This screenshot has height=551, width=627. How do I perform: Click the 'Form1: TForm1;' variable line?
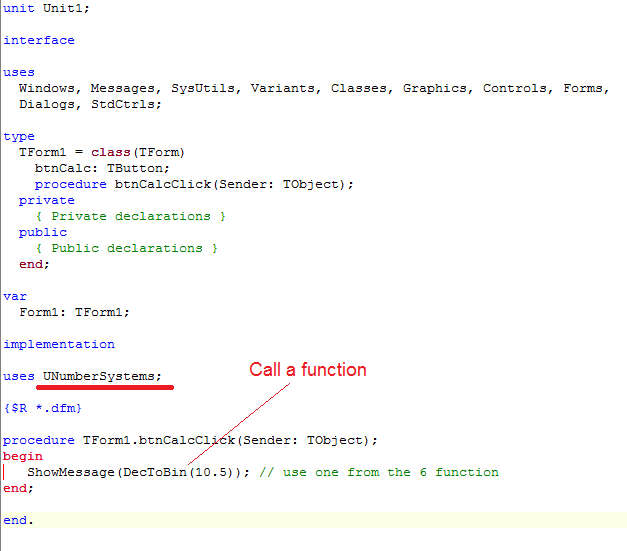click(74, 312)
